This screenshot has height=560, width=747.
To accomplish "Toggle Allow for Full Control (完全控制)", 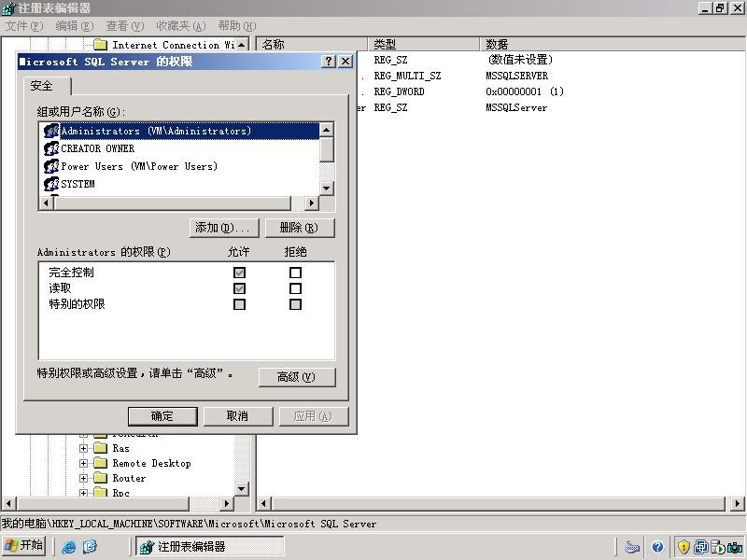I will (x=239, y=273).
